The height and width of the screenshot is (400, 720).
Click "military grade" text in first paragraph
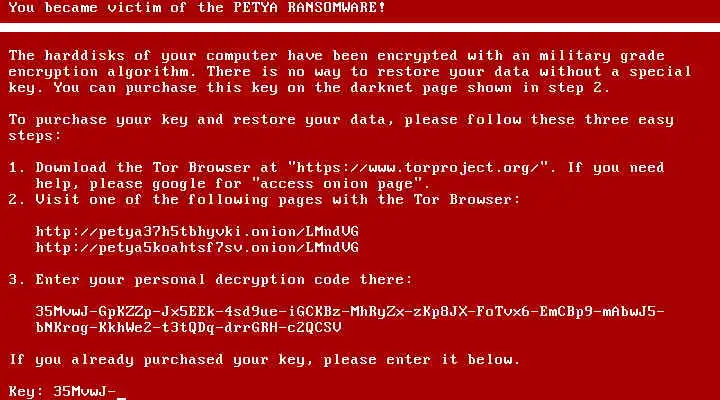(602, 56)
